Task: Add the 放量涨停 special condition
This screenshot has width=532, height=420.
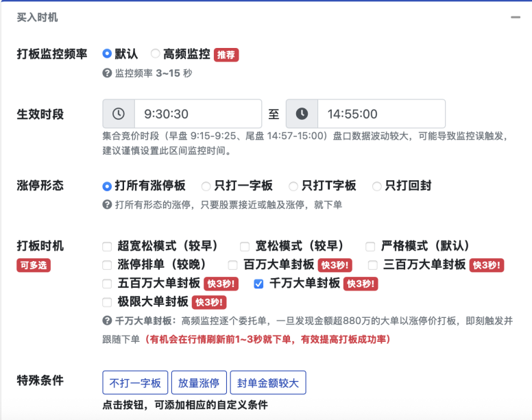Action: point(199,383)
